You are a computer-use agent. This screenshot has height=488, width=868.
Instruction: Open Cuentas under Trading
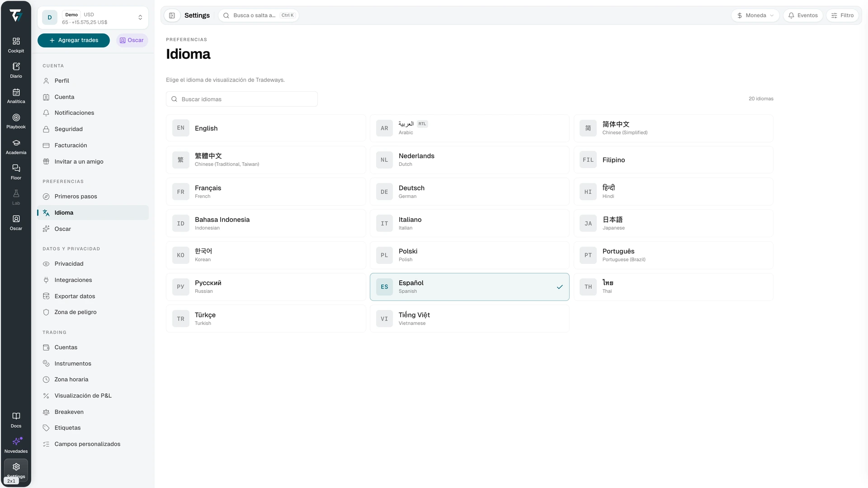tap(93, 347)
